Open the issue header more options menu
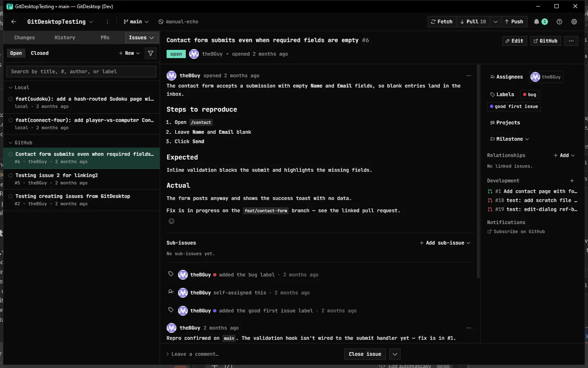This screenshot has height=368, width=588. click(571, 41)
